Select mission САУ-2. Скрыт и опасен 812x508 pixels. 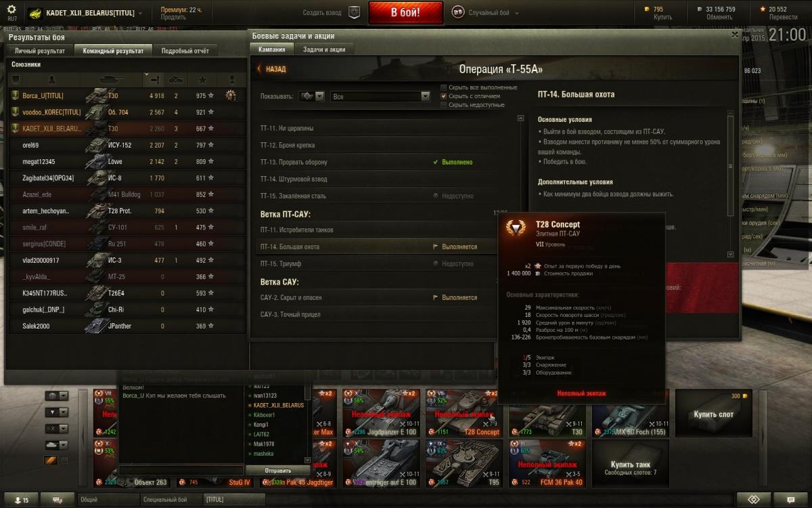click(x=379, y=297)
